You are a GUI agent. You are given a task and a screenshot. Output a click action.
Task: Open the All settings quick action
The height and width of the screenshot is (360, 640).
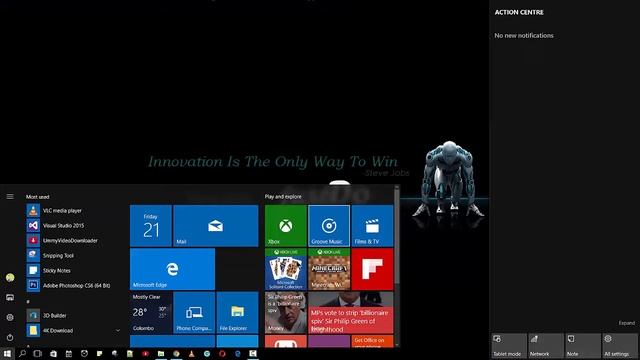click(620, 346)
